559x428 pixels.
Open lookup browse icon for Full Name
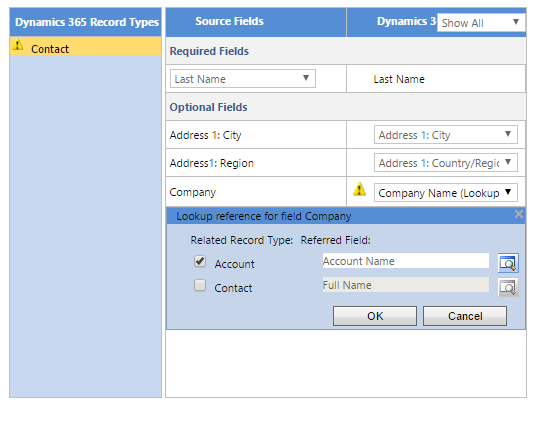[508, 287]
